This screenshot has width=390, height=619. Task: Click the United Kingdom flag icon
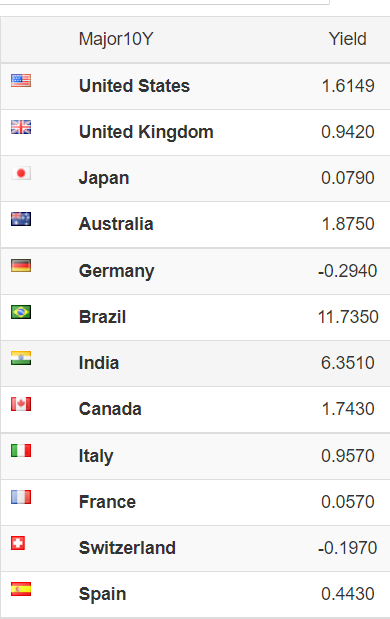pyautogui.click(x=21, y=127)
